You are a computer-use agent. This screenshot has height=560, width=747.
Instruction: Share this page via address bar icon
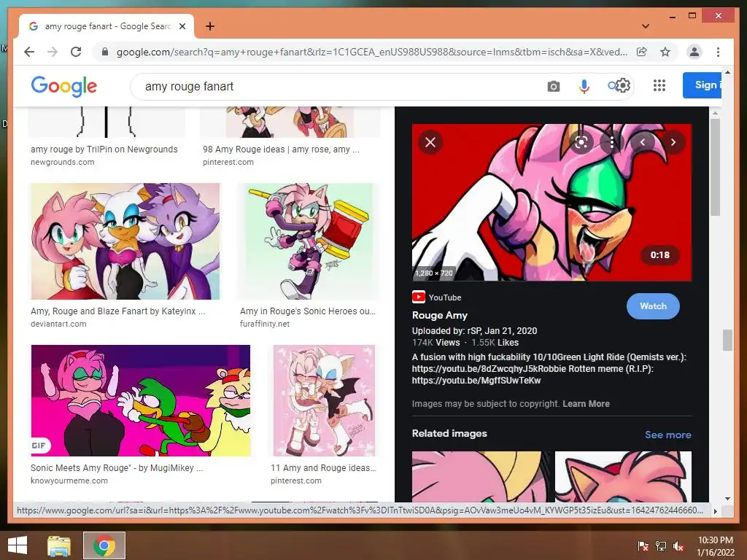point(642,52)
